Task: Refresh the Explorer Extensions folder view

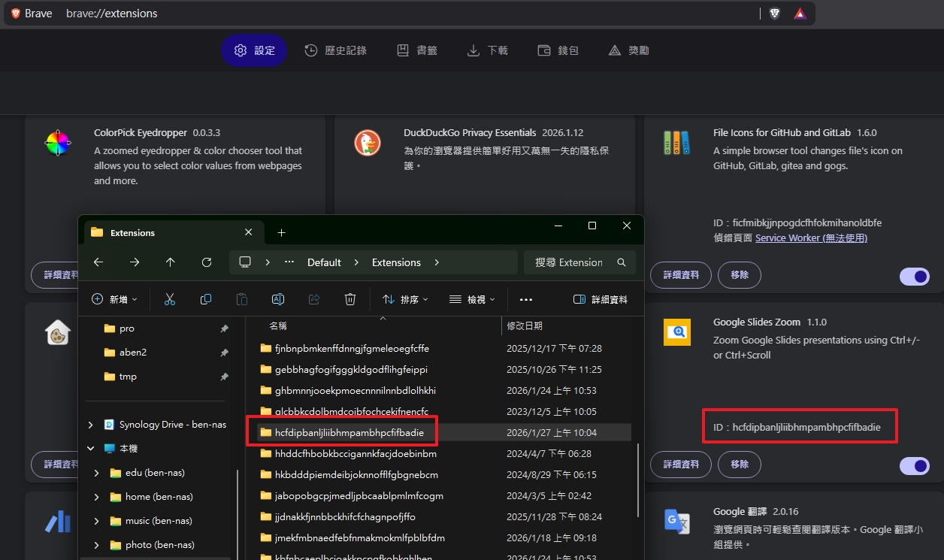Action: (207, 262)
